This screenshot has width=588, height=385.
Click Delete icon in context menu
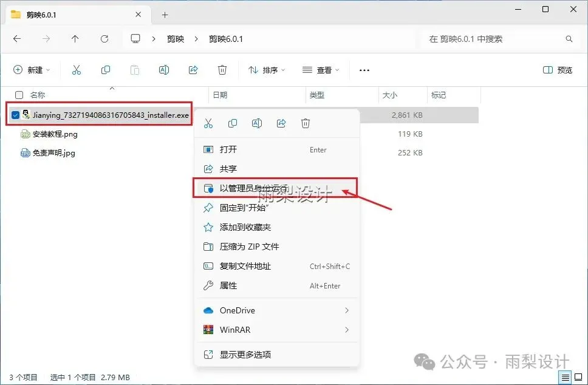click(x=306, y=123)
